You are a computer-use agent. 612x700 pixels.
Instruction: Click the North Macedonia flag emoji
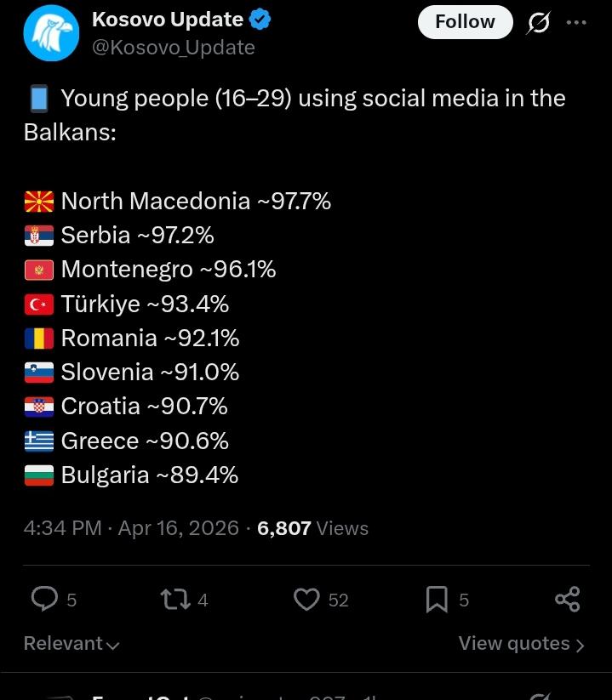click(39, 202)
